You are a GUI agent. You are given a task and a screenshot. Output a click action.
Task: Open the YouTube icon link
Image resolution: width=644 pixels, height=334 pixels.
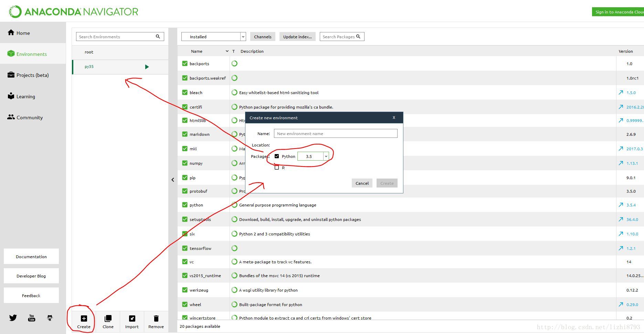coord(32,318)
